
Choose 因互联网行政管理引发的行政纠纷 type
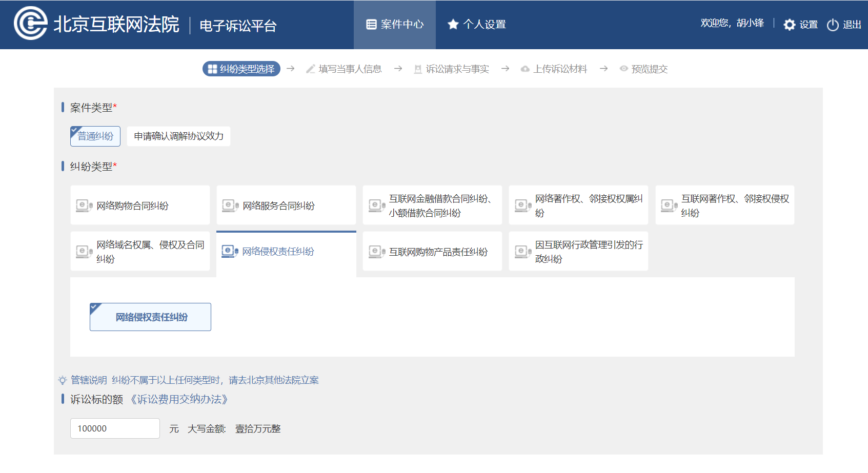coord(578,251)
